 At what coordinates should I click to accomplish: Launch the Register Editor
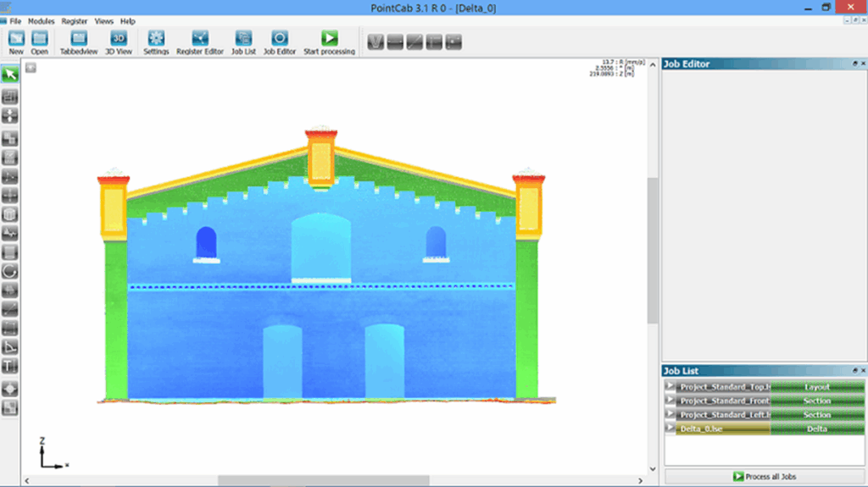(x=200, y=39)
